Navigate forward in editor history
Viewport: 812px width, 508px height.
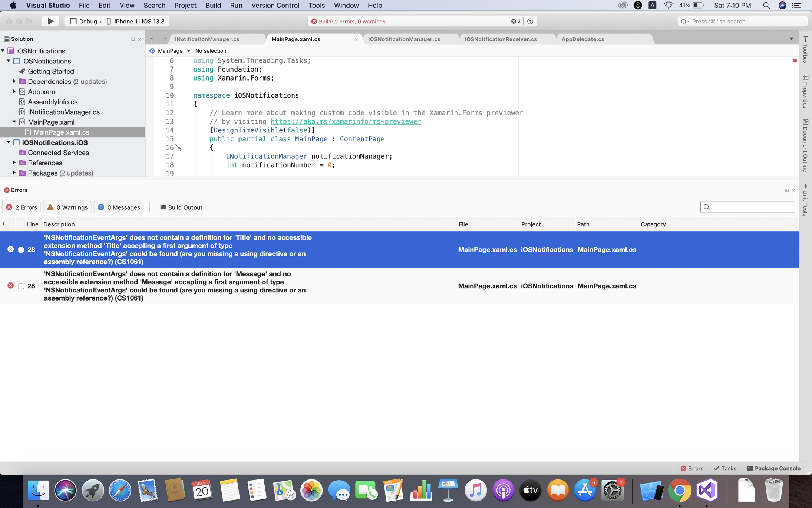pos(165,39)
